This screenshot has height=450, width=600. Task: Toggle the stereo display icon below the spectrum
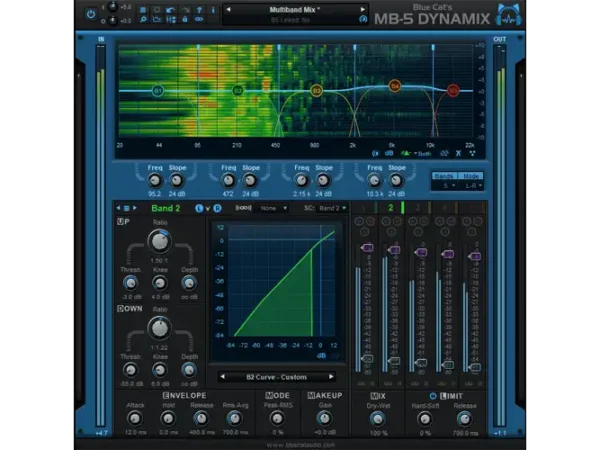pos(375,153)
